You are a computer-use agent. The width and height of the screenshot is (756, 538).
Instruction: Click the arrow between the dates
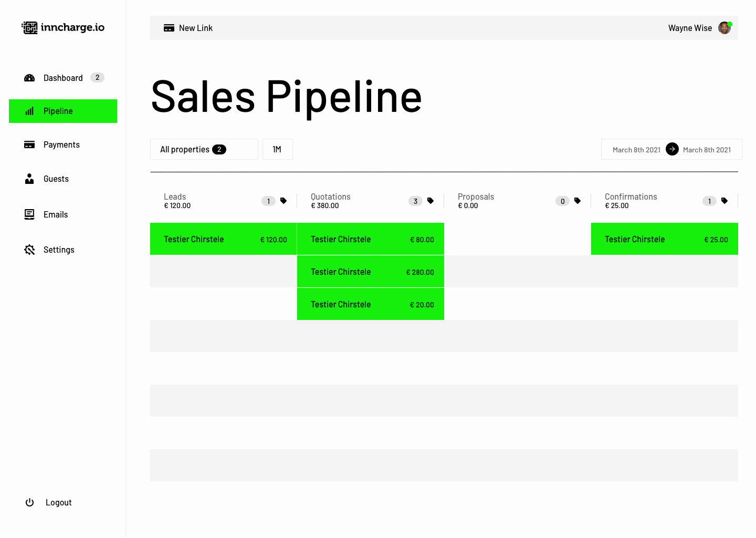click(672, 149)
